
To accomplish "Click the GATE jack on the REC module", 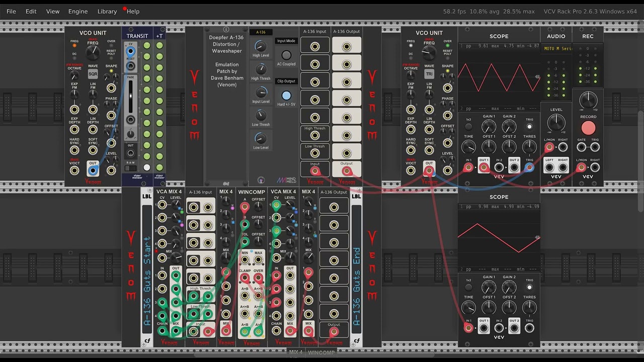I will click(582, 147).
